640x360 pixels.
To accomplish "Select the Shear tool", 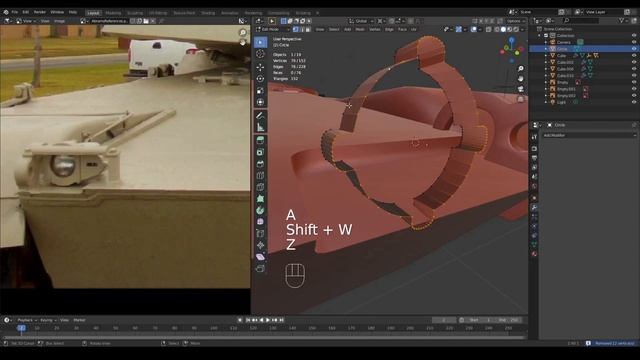I will [x=260, y=257].
